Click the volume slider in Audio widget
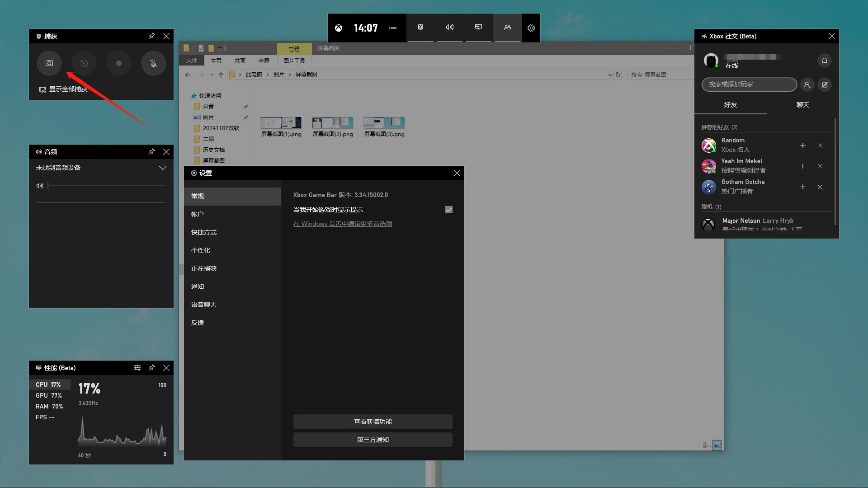Image resolution: width=868 pixels, height=488 pixels. coord(107,186)
